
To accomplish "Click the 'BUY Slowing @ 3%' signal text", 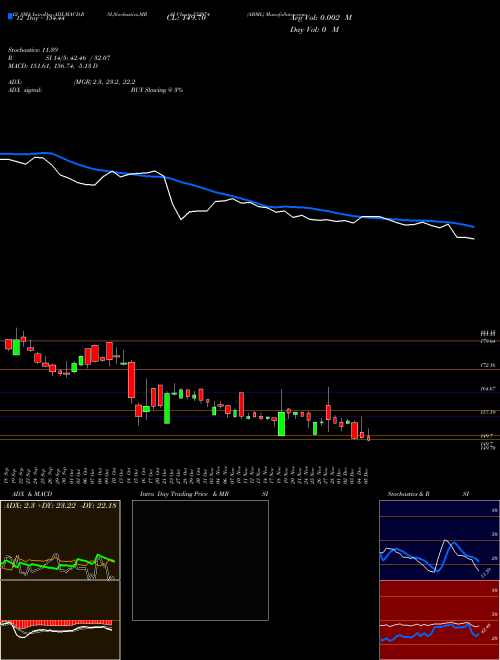I will pyautogui.click(x=157, y=90).
